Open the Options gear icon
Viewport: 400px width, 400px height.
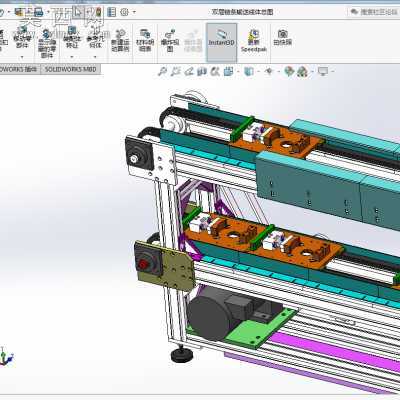pos(124,13)
